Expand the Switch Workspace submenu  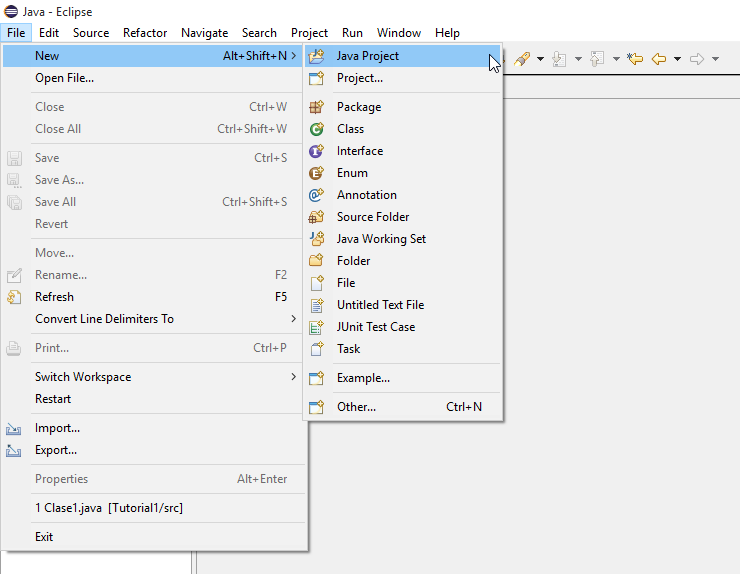pyautogui.click(x=294, y=377)
